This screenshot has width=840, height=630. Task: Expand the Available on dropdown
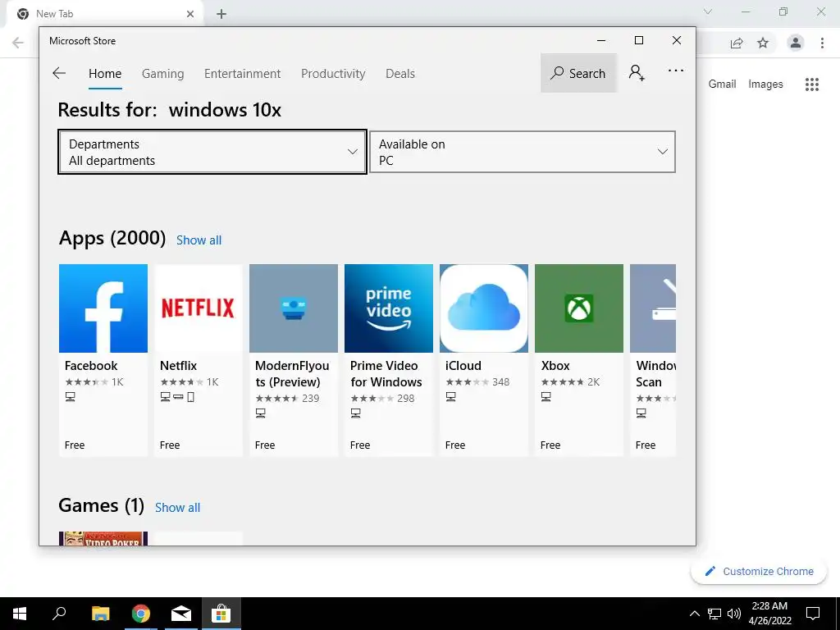[x=523, y=152]
